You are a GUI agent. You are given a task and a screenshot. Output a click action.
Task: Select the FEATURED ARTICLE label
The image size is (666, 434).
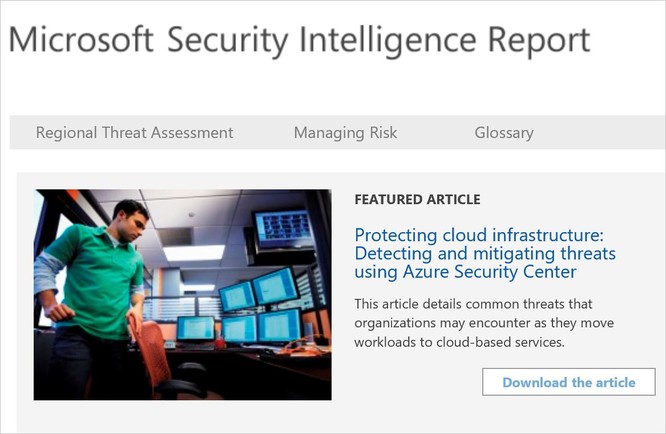click(x=417, y=199)
